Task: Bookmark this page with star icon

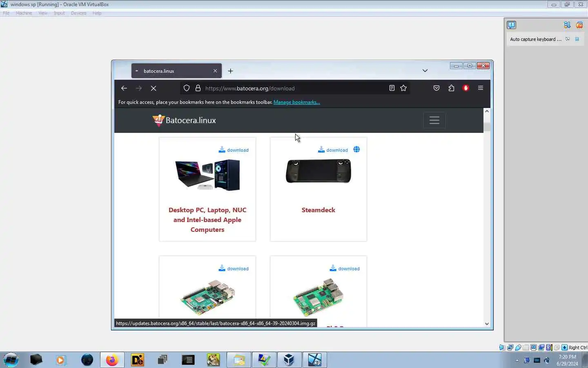Action: tap(403, 88)
